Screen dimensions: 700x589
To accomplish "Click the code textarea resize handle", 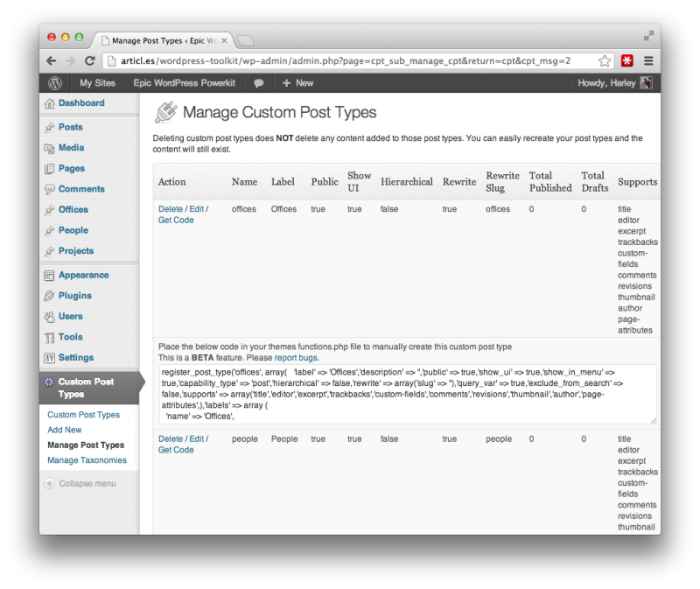I will coord(653,420).
